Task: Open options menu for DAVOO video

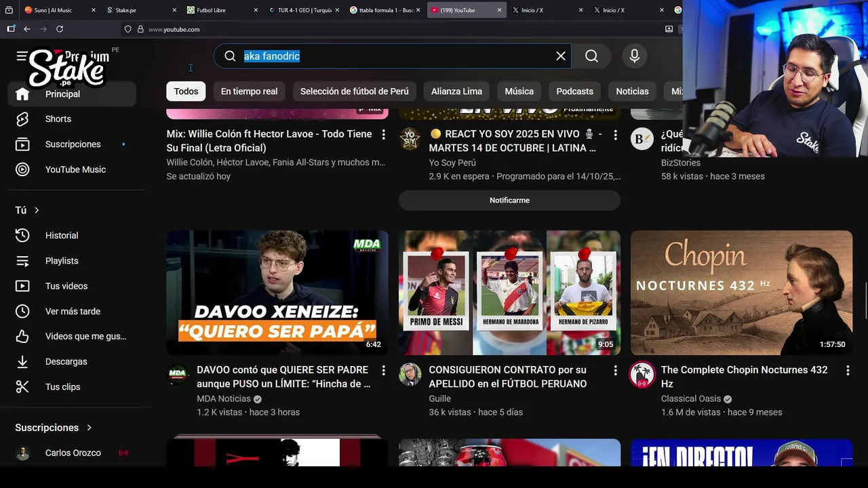Action: 383,371
